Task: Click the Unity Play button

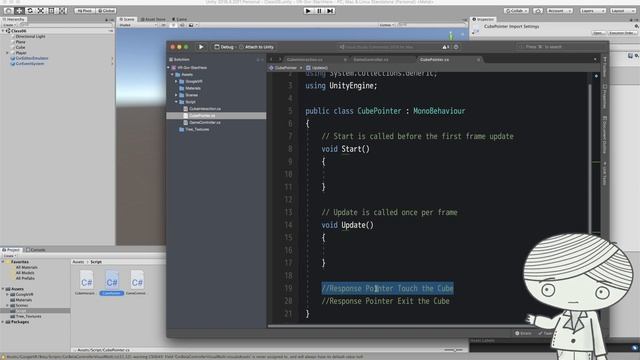Action: tap(308, 11)
